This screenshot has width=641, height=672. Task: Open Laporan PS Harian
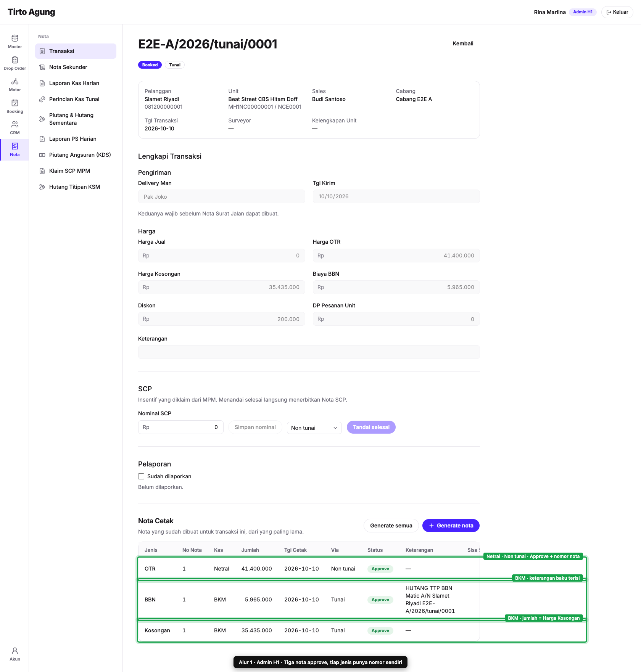coord(76,139)
